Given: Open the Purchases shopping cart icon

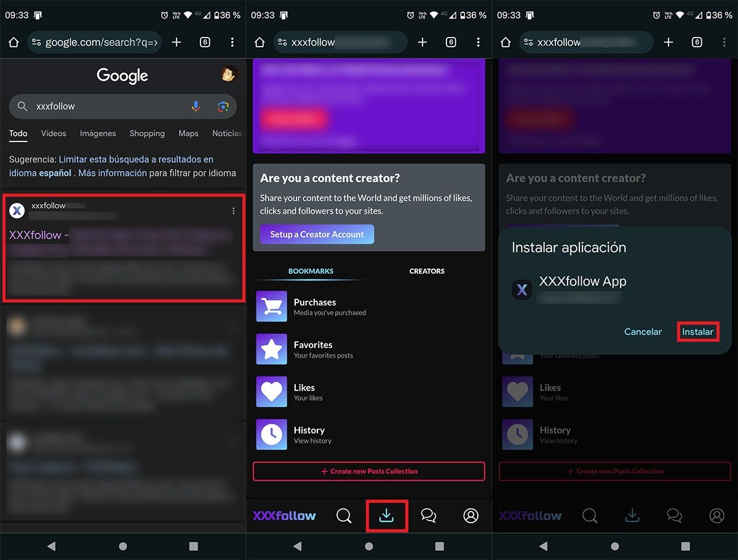Looking at the screenshot, I should tap(271, 306).
